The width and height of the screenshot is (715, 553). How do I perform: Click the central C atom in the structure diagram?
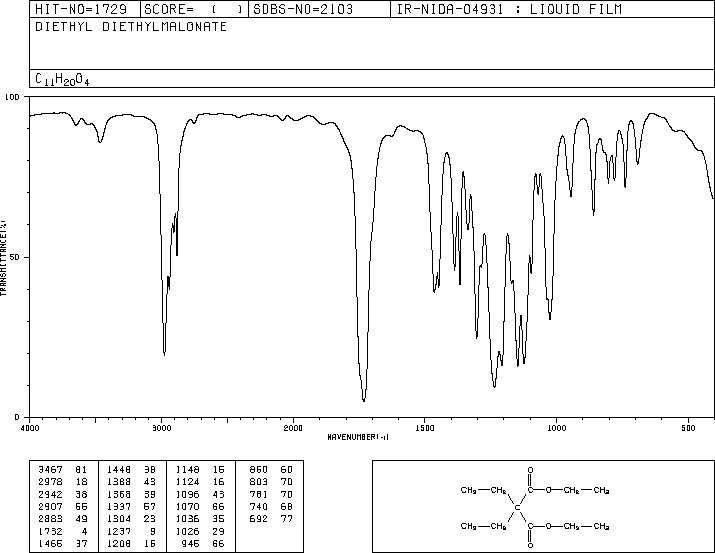pos(517,507)
